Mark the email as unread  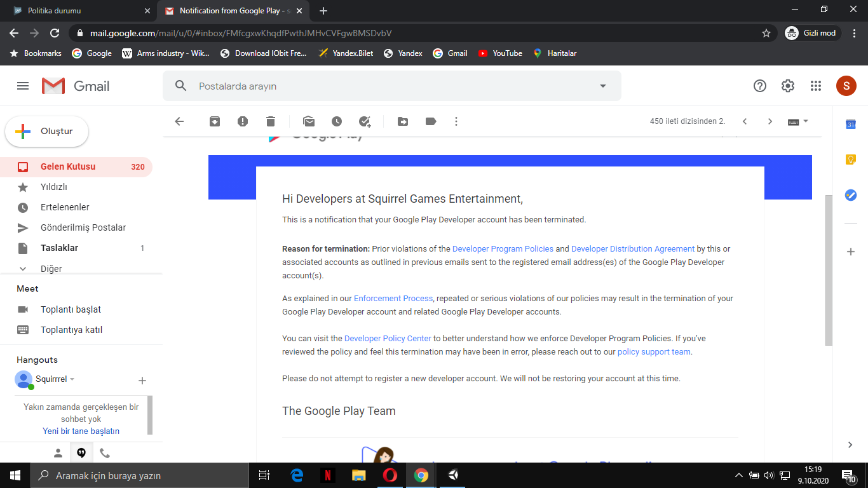point(309,121)
